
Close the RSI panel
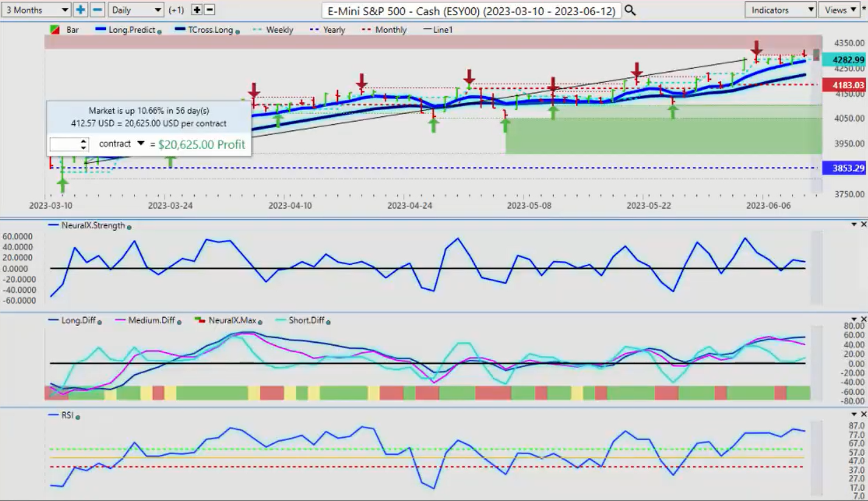pos(863,415)
